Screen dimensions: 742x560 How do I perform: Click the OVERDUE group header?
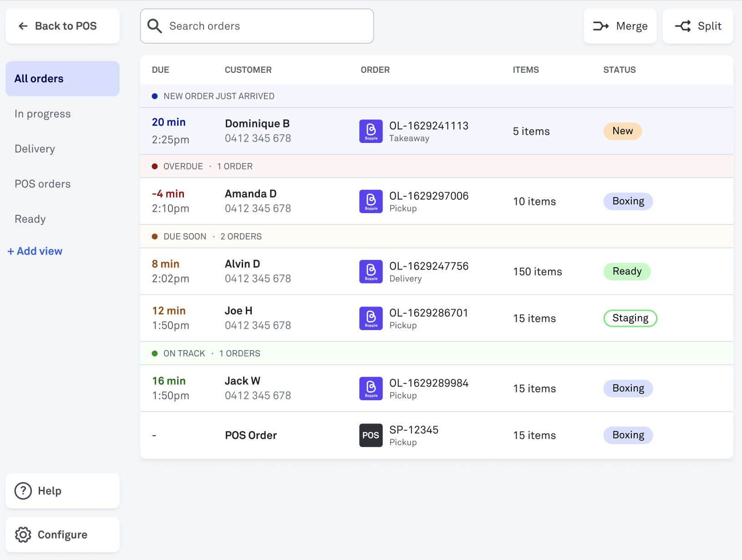[x=437, y=166]
